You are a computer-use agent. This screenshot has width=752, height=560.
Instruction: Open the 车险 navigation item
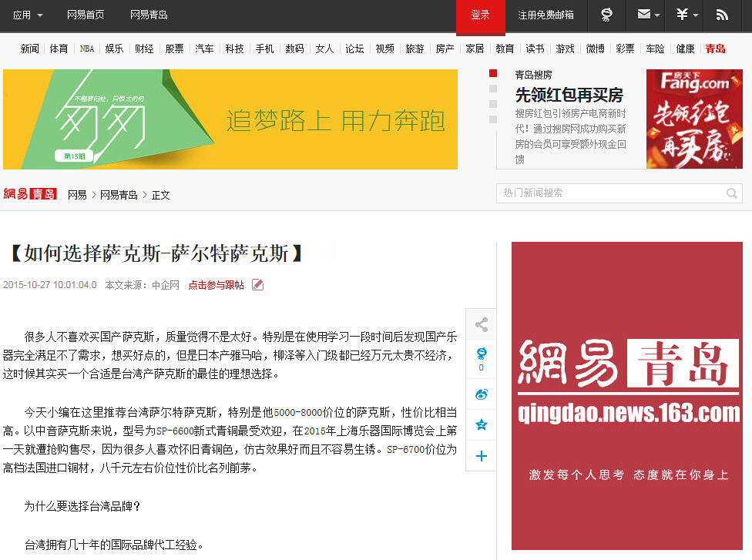pos(655,49)
